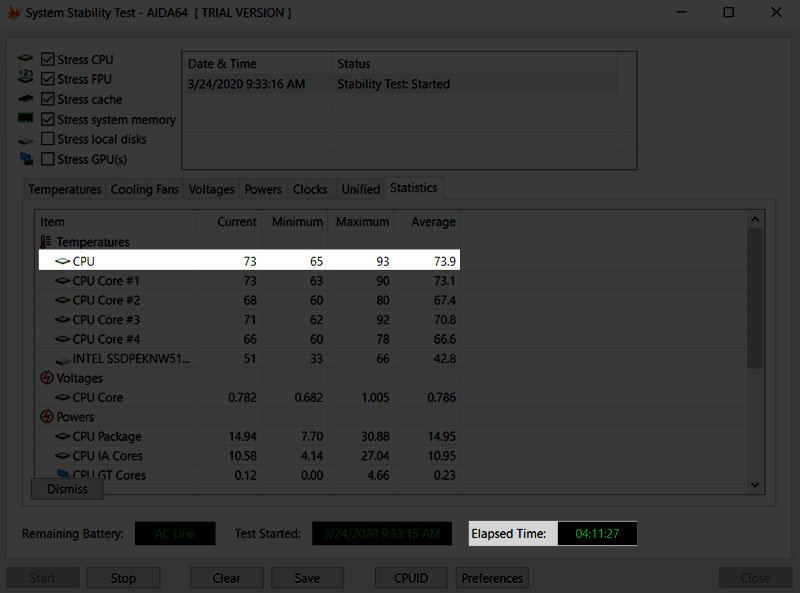Click the 3/24/2020 9:33:16 AM log cell
This screenshot has height=593, width=800.
point(246,84)
